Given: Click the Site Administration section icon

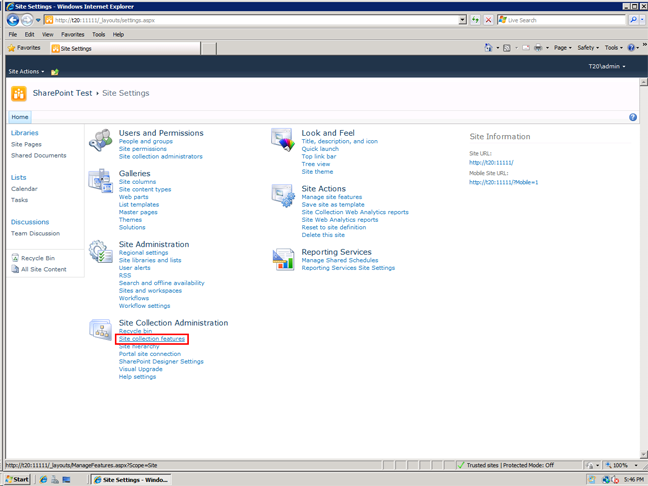Looking at the screenshot, I should pyautogui.click(x=100, y=252).
